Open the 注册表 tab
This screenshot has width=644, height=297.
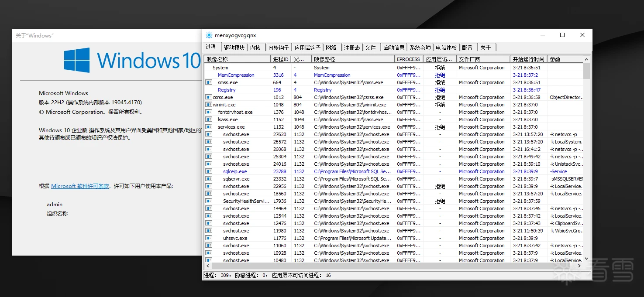tap(352, 48)
